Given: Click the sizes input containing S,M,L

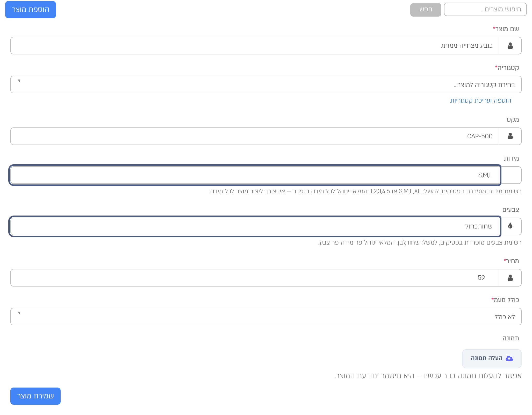Looking at the screenshot, I should coord(255,175).
